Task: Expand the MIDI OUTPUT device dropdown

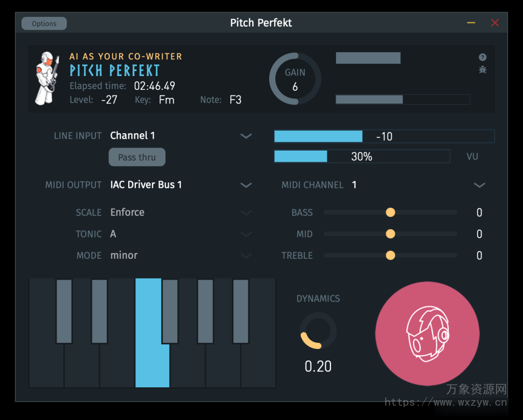Action: tap(246, 185)
